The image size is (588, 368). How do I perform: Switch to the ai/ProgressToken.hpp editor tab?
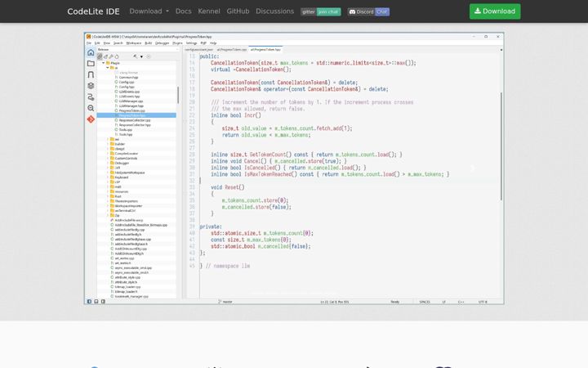[265, 50]
